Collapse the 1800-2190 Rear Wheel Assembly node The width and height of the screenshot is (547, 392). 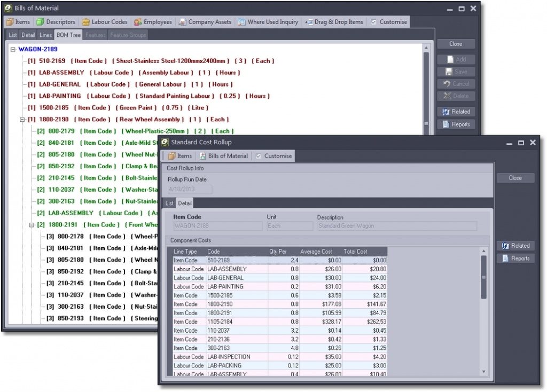22,120
